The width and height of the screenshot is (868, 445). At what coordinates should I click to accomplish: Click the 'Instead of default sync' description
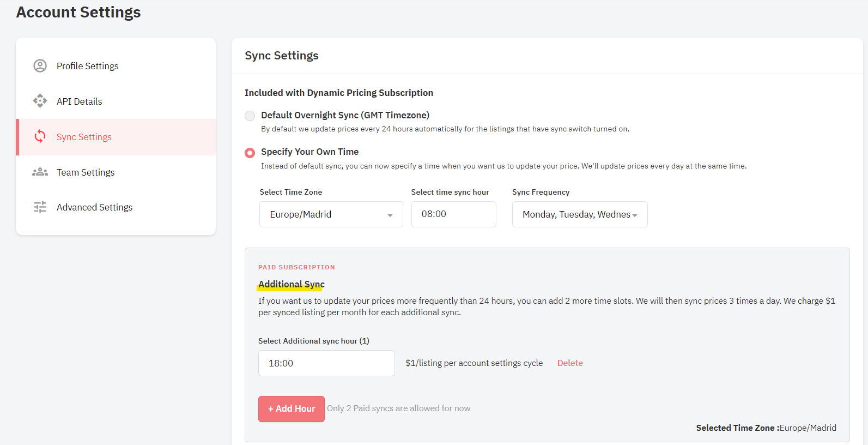pyautogui.click(x=504, y=166)
